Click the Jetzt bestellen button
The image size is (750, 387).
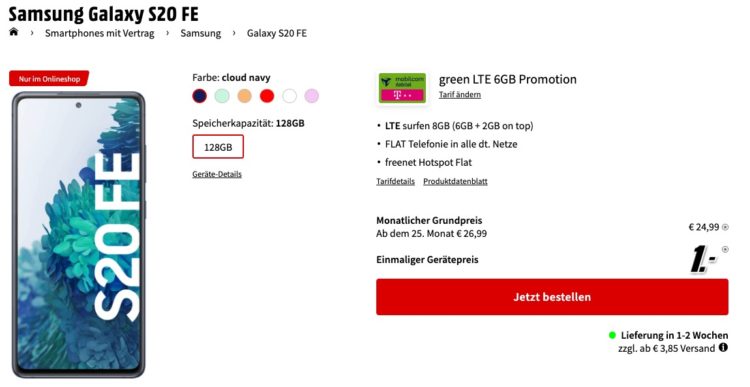pos(552,297)
